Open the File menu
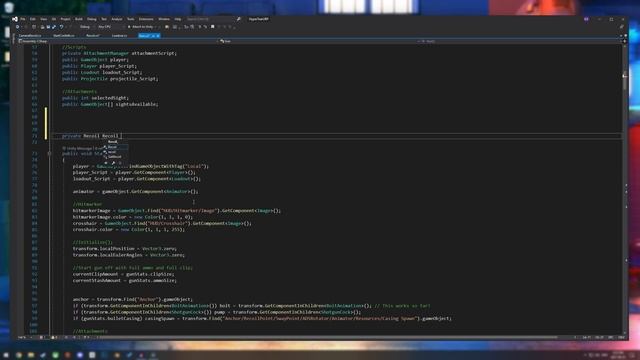Image resolution: width=640 pixels, height=360 pixels. point(23,19)
